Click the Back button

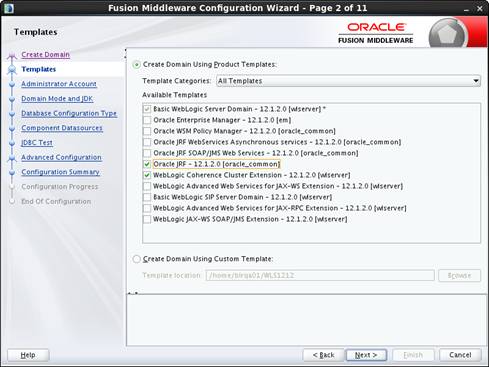323,355
